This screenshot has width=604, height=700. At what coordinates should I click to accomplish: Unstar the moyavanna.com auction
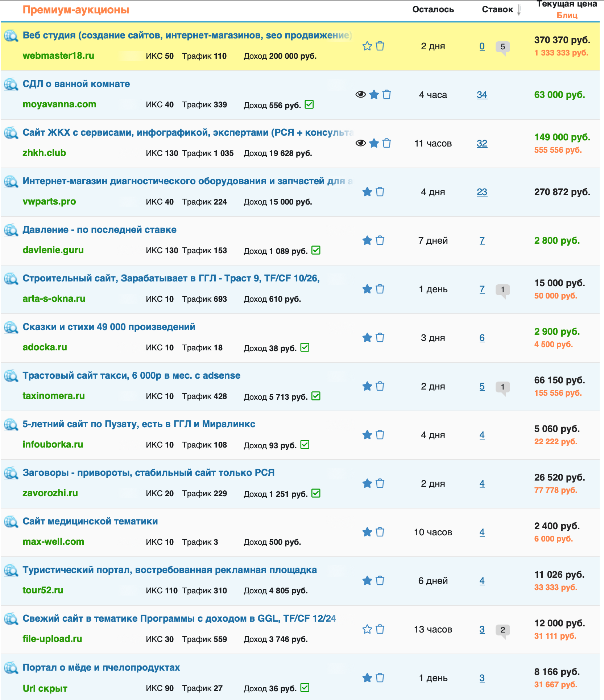[x=374, y=95]
